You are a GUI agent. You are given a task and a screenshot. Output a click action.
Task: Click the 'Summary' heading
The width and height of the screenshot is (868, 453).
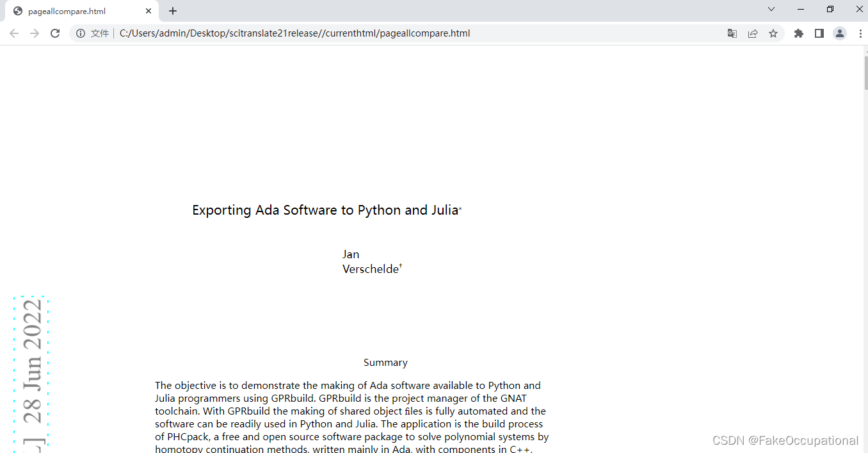click(x=385, y=363)
